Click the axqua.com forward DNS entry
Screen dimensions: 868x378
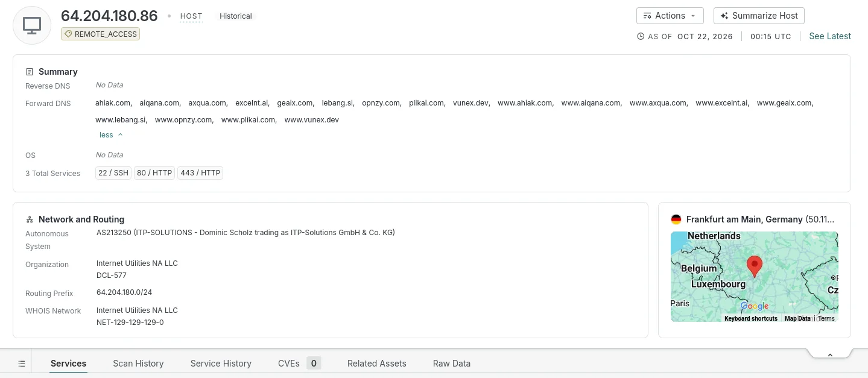(207, 103)
